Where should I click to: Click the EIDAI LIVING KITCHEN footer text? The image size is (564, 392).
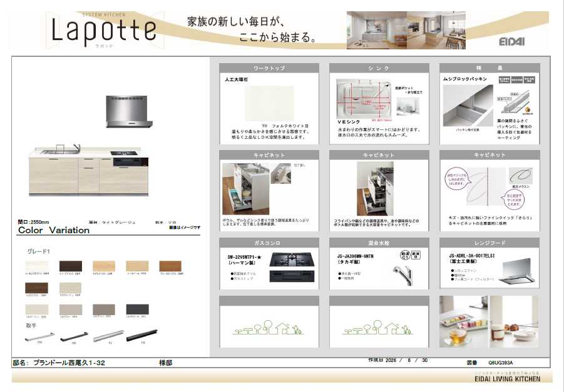pyautogui.click(x=508, y=378)
